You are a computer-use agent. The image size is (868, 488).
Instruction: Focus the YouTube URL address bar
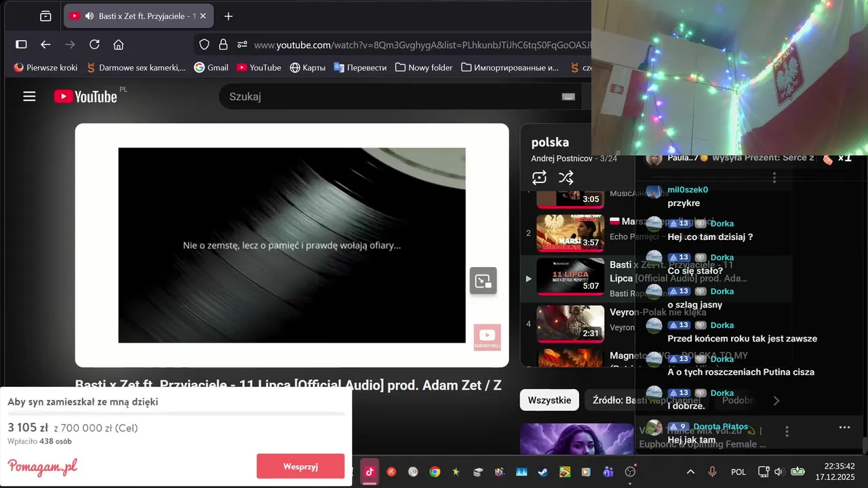click(x=420, y=45)
